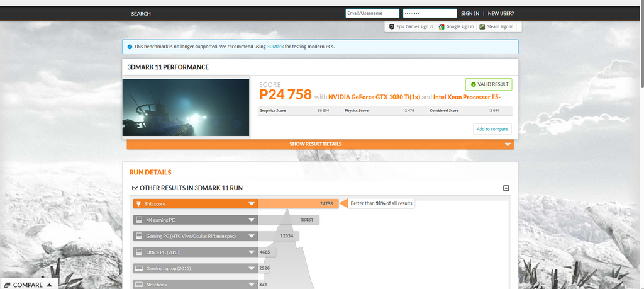Open the Office PC (2013) dropdown arrow
The image size is (644, 289).
point(252,252)
